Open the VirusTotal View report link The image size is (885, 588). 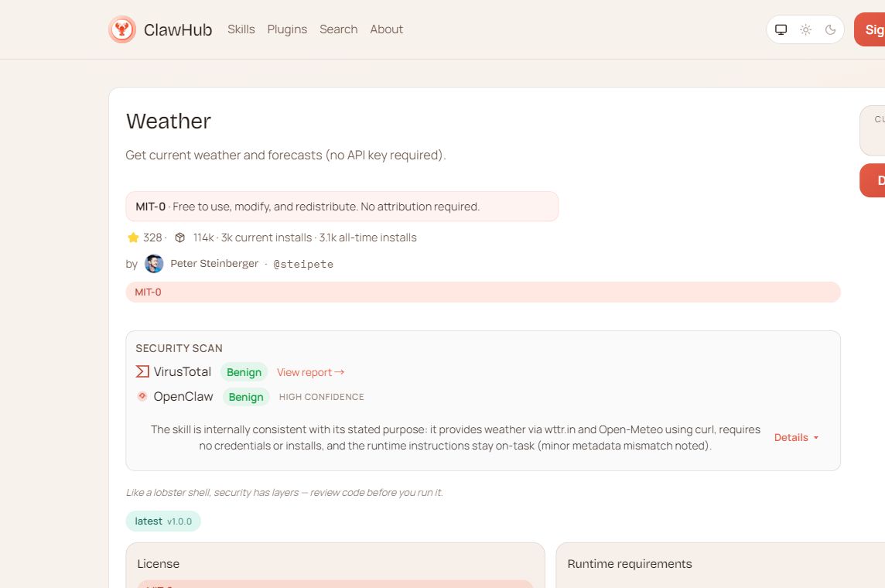[x=310, y=372]
